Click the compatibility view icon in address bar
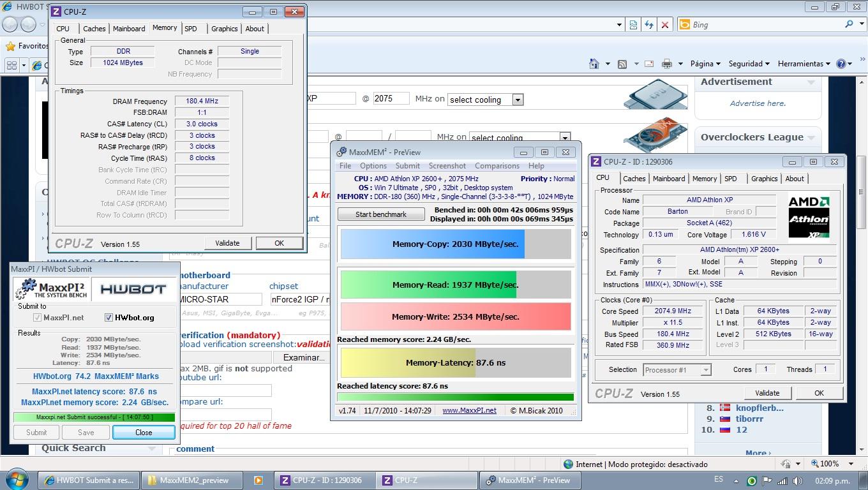Image resolution: width=868 pixels, height=490 pixels. [633, 24]
